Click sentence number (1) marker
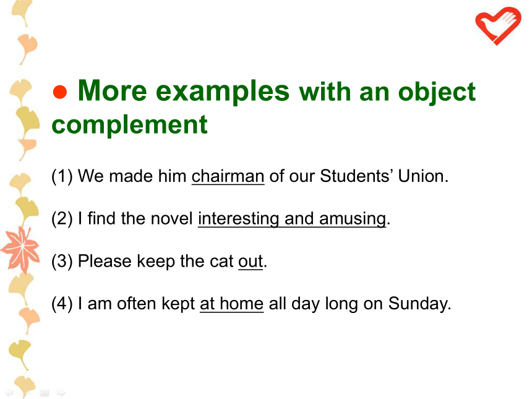This screenshot has height=399, width=532. [62, 177]
